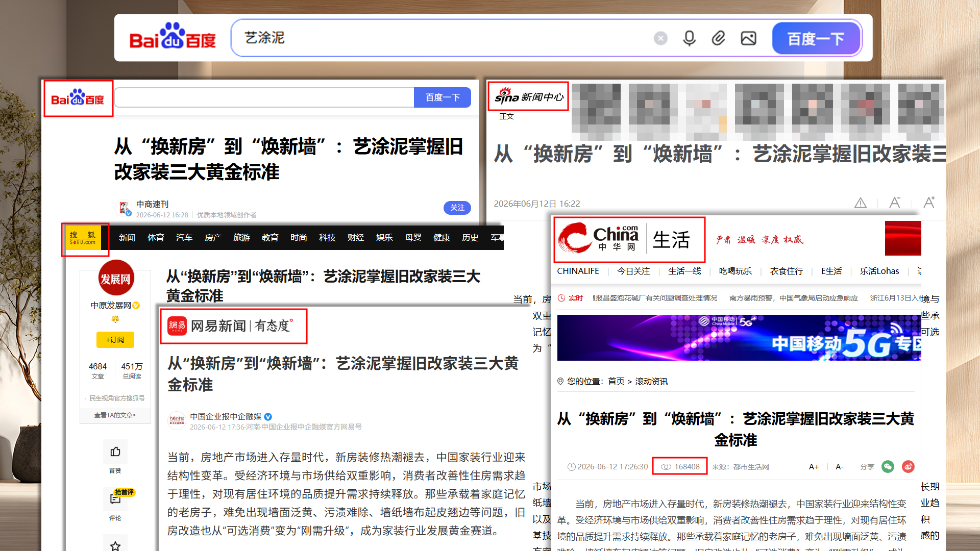Image resolution: width=980 pixels, height=551 pixels.
Task: Click the empty search box in the Baidu article window
Action: coord(264,97)
